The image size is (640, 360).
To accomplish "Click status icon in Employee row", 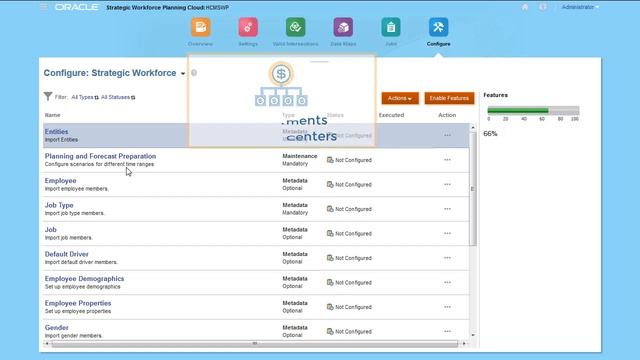I will tap(330, 184).
